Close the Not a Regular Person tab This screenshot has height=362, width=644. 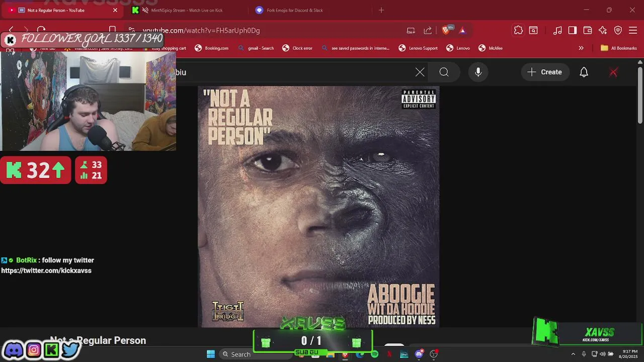pos(115,10)
